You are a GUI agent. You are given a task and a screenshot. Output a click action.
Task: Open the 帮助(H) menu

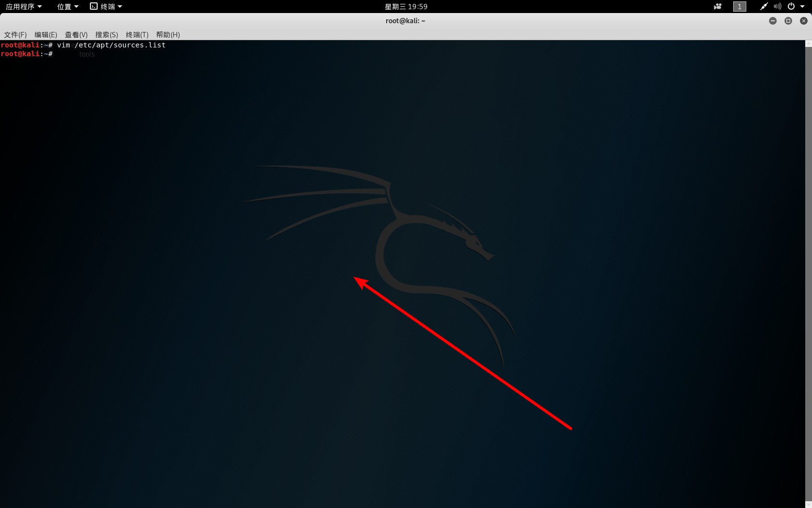click(168, 34)
